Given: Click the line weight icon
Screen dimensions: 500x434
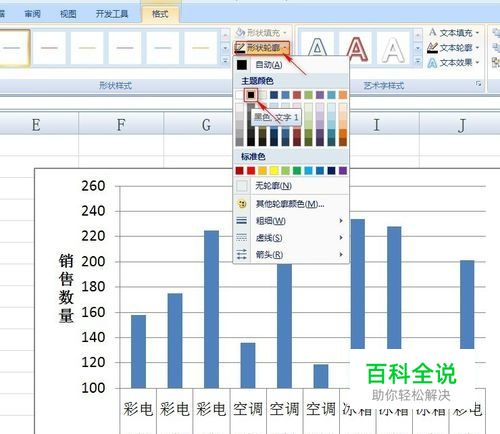Looking at the screenshot, I should coord(242,221).
